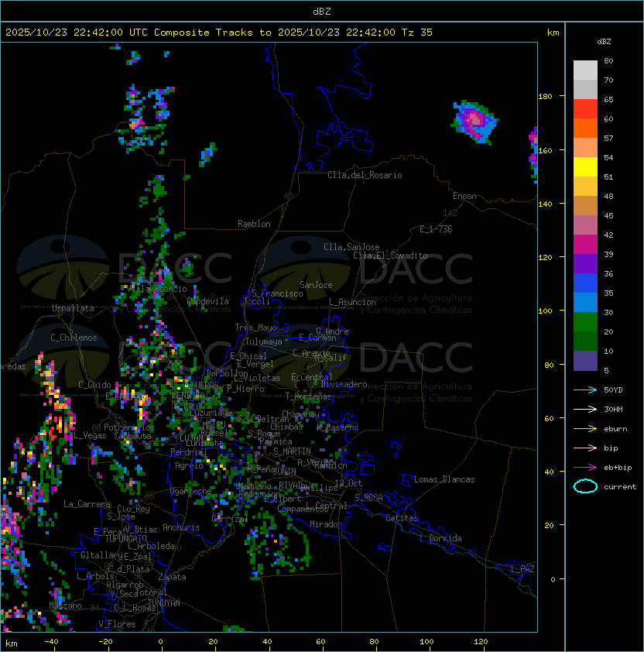This screenshot has height=652, width=644.
Task: Pick the bright yellow 51-54 dBZ swatch
Action: (585, 167)
